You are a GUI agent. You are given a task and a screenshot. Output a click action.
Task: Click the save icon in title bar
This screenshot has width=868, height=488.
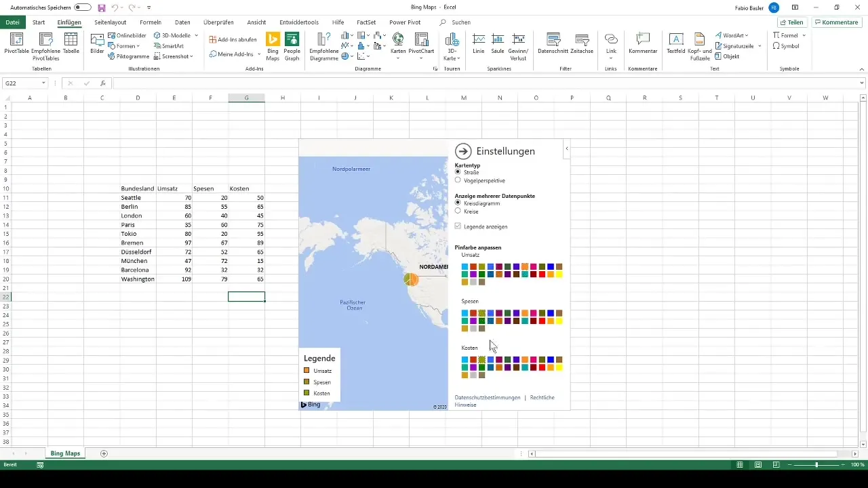(102, 7)
